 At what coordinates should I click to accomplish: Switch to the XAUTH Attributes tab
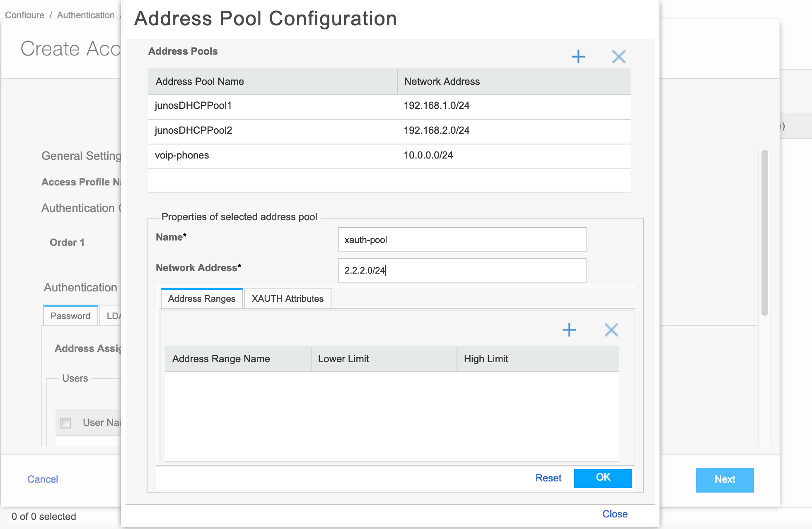[x=288, y=298]
